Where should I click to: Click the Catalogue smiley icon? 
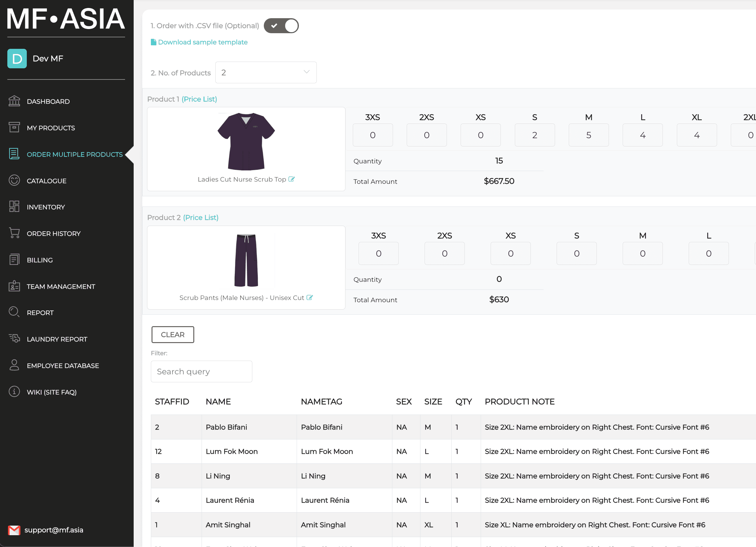tap(14, 180)
